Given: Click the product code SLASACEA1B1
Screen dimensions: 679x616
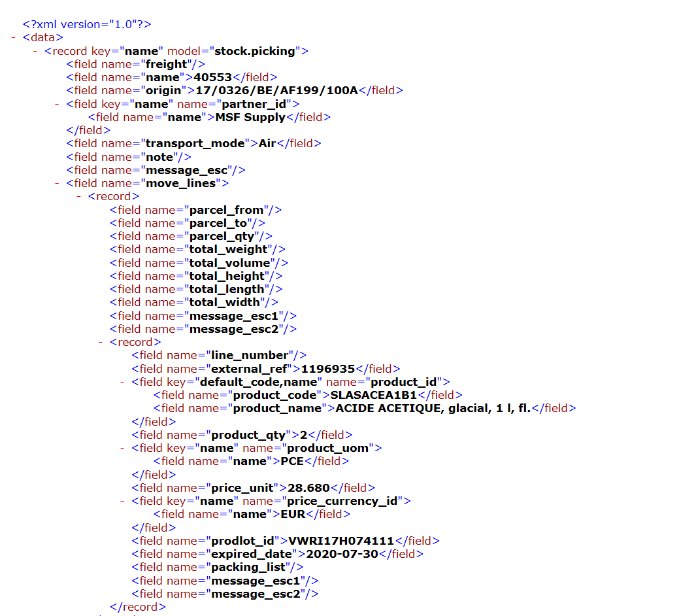Looking at the screenshot, I should click(373, 395).
